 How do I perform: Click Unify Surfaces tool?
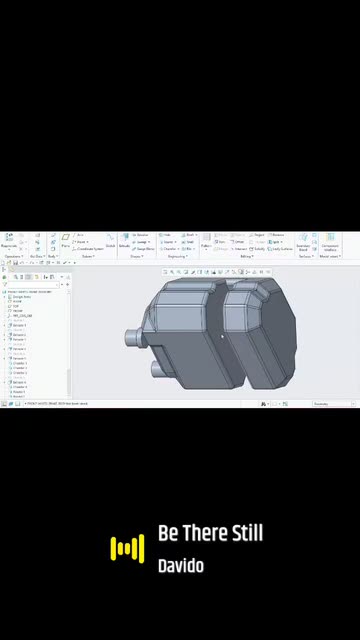pos(280,249)
